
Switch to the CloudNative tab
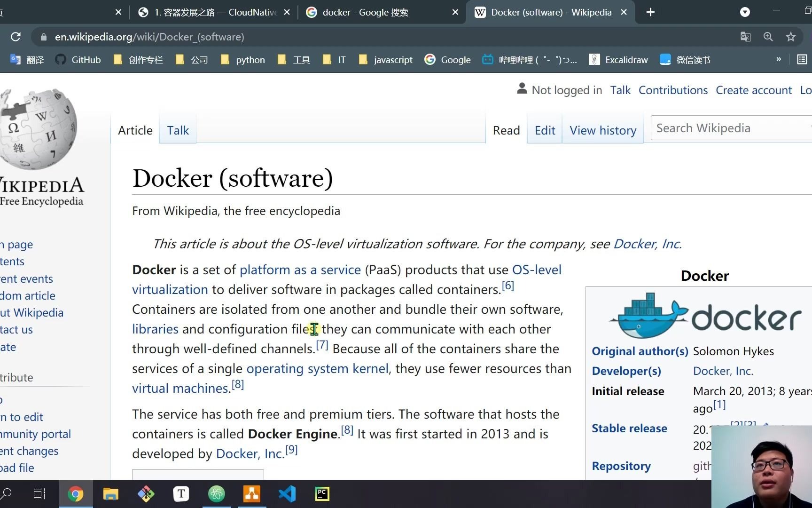click(215, 12)
